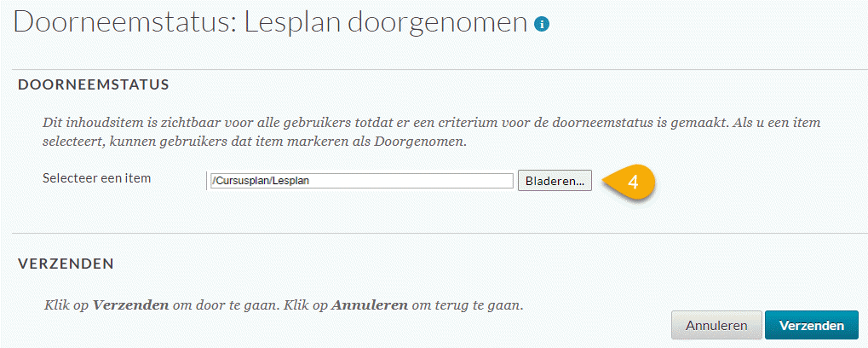Click the word "Doorgenomen" in the description
868x348 pixels.
pyautogui.click(x=420, y=142)
